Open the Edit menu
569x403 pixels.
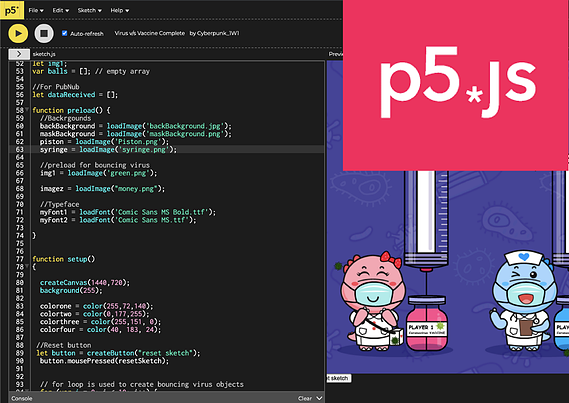(x=61, y=10)
